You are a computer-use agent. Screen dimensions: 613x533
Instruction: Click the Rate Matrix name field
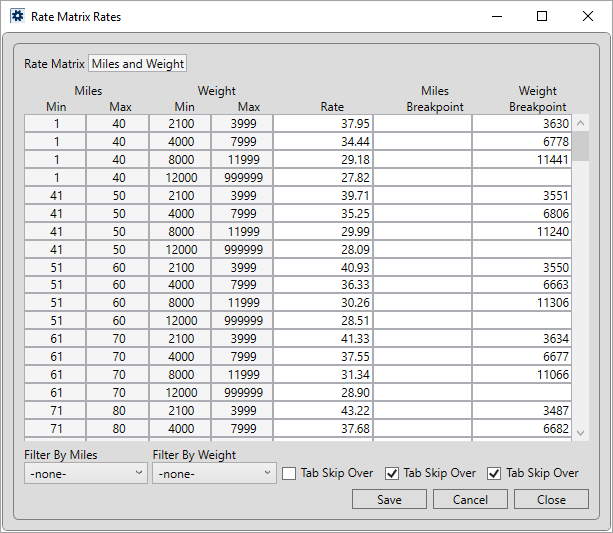[x=137, y=64]
